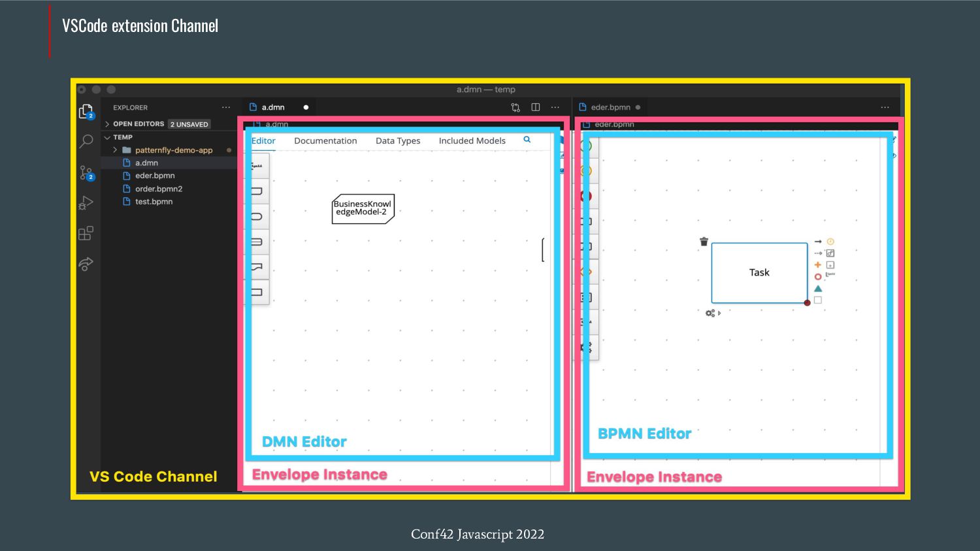Viewport: 980px width, 551px height.
Task: Open the Run and Debug view
Action: coord(86,203)
